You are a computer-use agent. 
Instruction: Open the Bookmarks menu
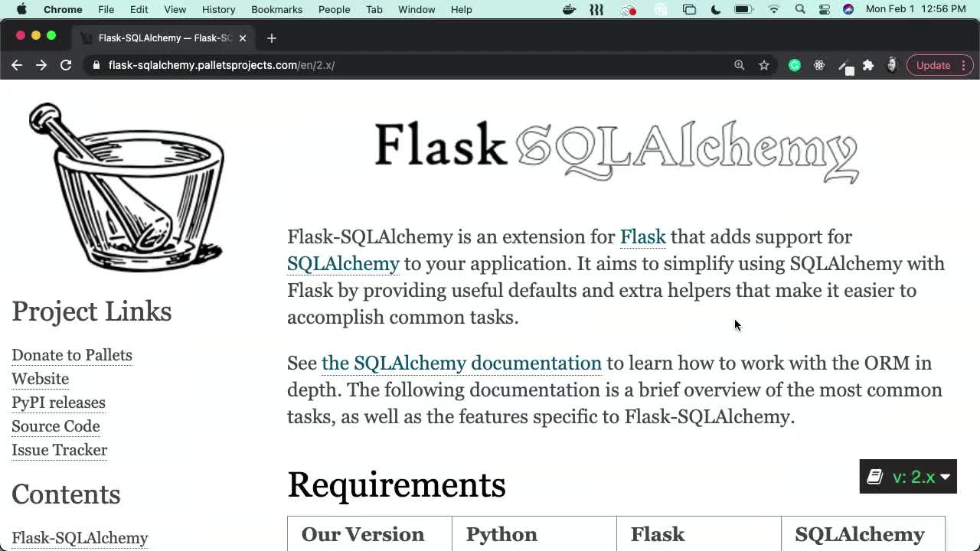pos(276,9)
